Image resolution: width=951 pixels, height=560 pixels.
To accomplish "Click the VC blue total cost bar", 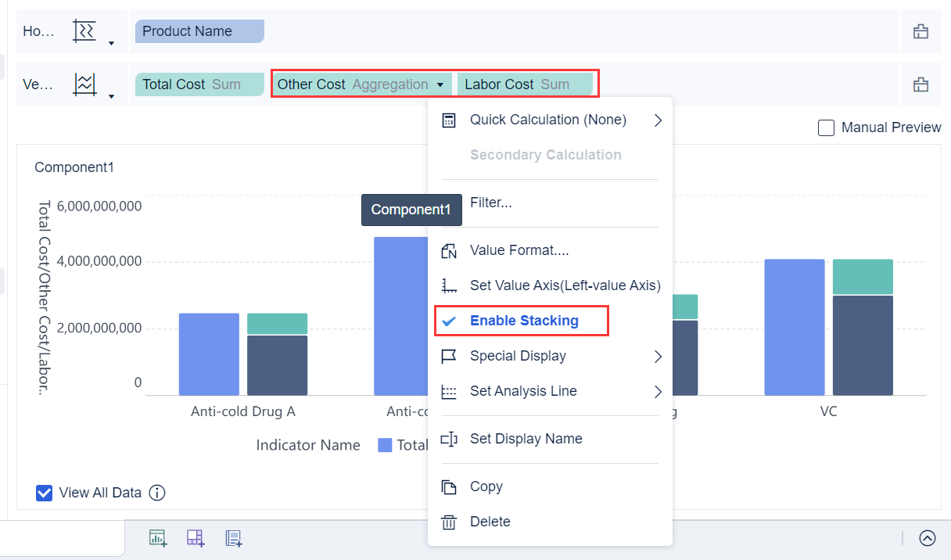I will 795,328.
